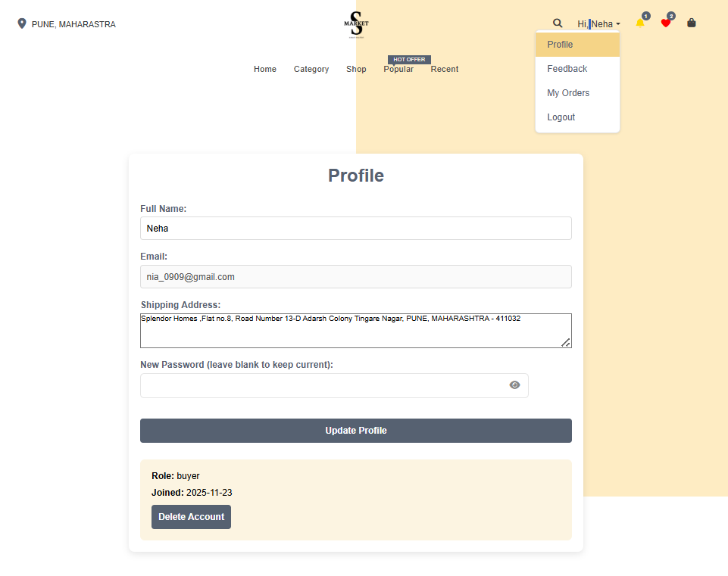Click the textarea resize handle

(565, 342)
